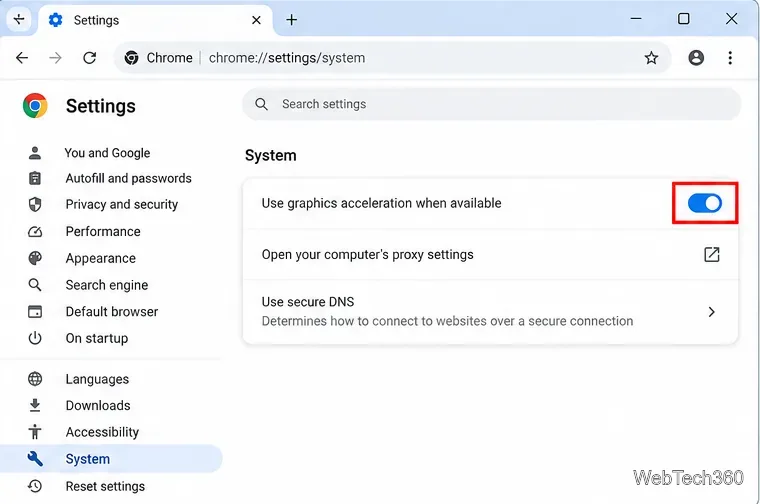The image size is (760, 504).
Task: Click the history clock icon beside Reset settings
Action: [x=35, y=486]
